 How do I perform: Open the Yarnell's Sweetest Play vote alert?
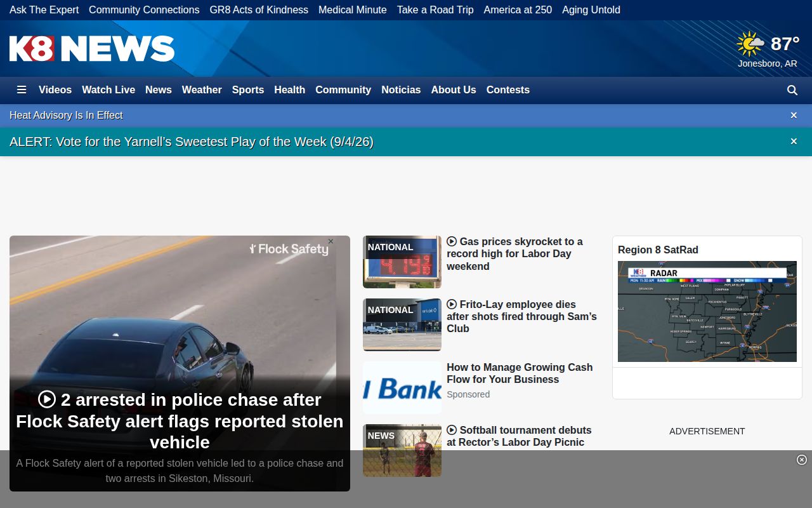coord(192,142)
